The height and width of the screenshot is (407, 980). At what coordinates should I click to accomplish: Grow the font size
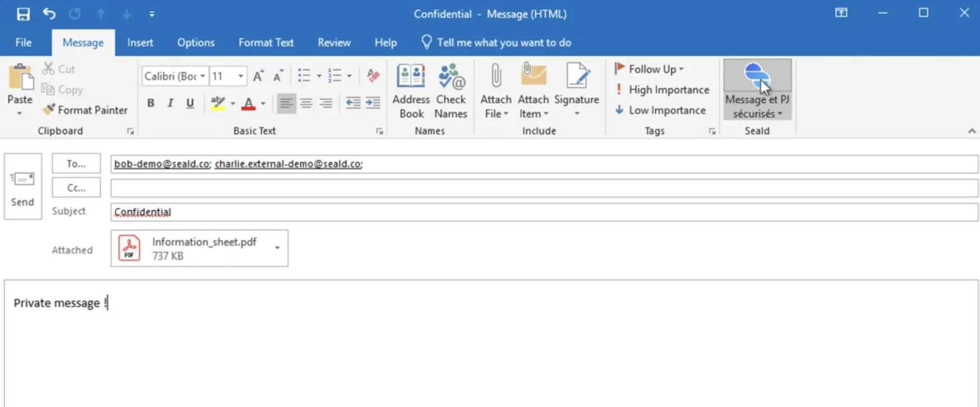(x=259, y=76)
